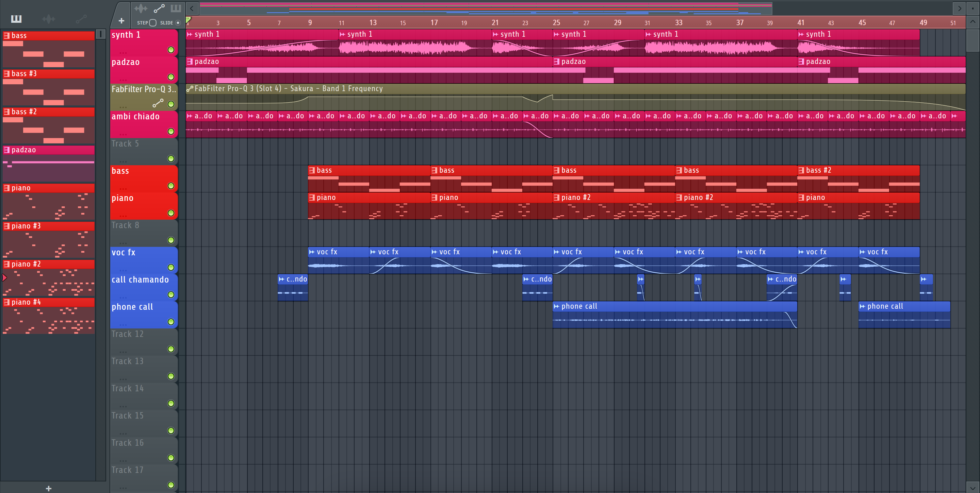980x493 pixels.
Task: Open the bass #2 clip menu in the playlist
Action: tap(801, 170)
